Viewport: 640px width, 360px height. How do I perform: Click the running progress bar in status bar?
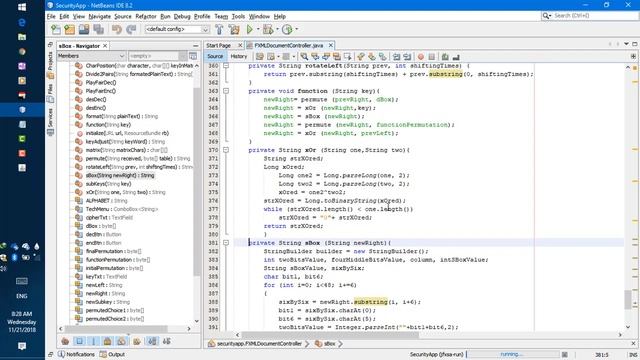click(x=512, y=355)
